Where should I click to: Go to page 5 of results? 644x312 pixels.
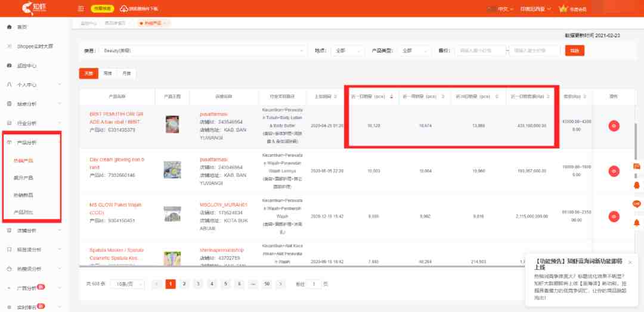[x=225, y=283]
